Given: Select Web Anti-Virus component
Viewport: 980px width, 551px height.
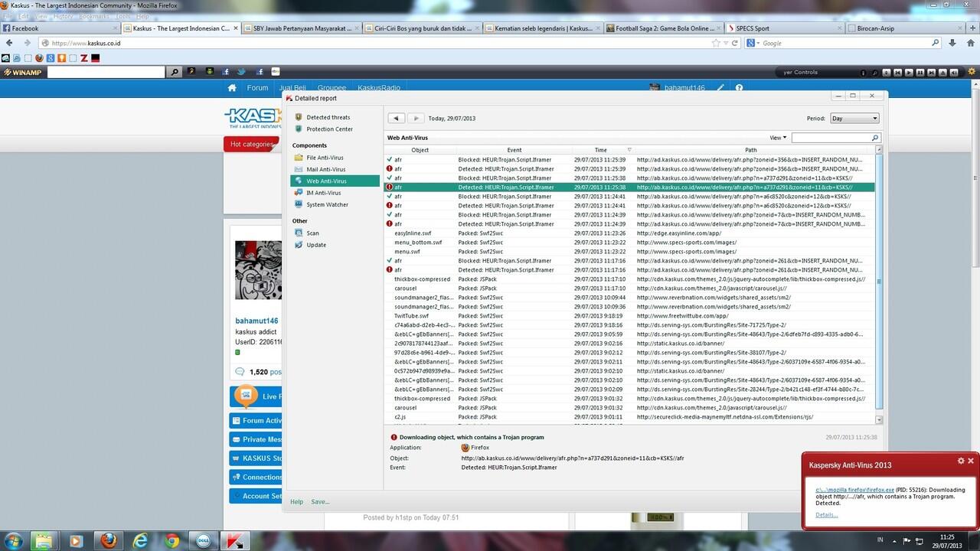Looking at the screenshot, I should click(335, 181).
